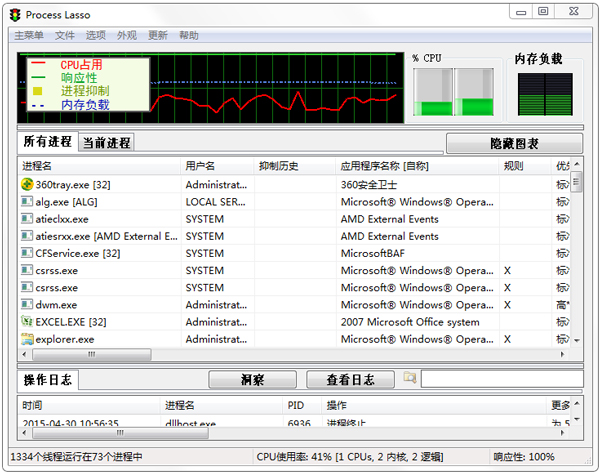
Task: Click the thread count status bar text
Action: tap(77, 457)
